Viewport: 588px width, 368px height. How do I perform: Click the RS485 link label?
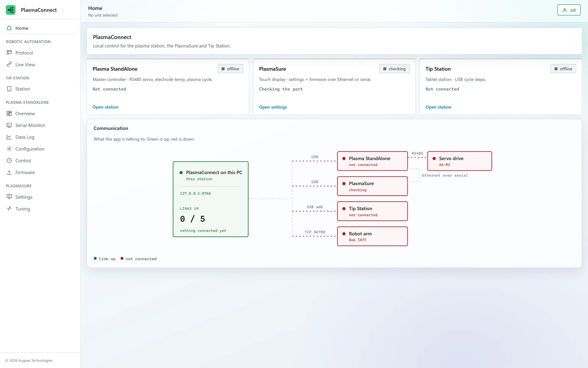tap(417, 153)
